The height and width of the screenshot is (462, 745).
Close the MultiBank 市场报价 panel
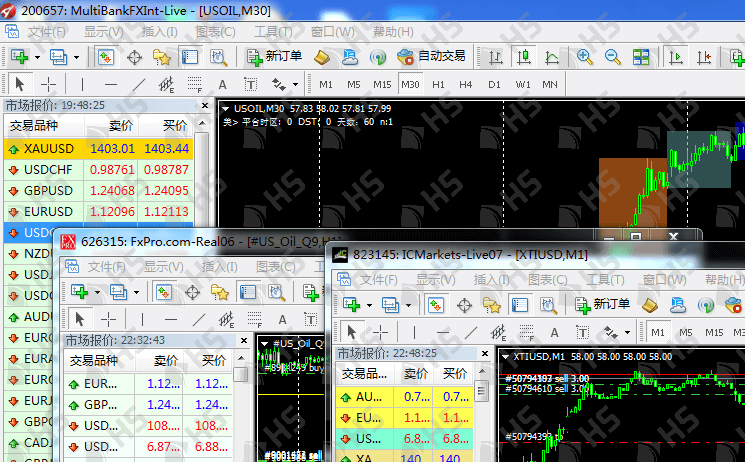click(205, 106)
